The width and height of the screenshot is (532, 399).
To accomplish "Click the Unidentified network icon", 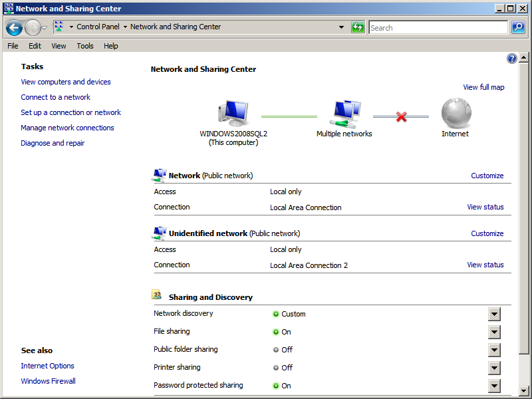I will point(159,233).
